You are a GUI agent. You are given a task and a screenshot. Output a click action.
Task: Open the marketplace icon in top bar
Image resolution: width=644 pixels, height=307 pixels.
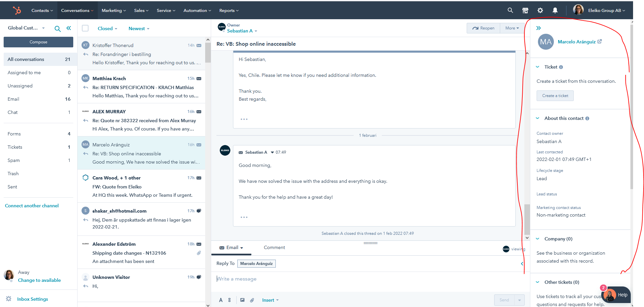click(525, 10)
